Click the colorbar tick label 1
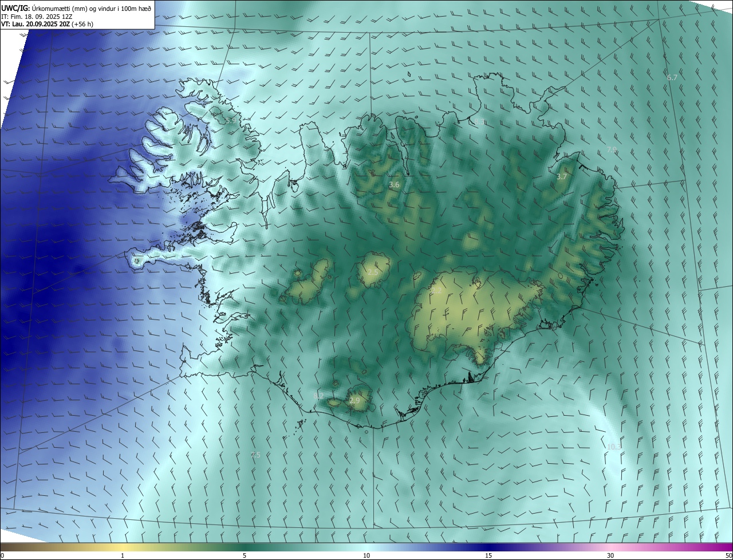The height and width of the screenshot is (560, 733). pyautogui.click(x=123, y=555)
